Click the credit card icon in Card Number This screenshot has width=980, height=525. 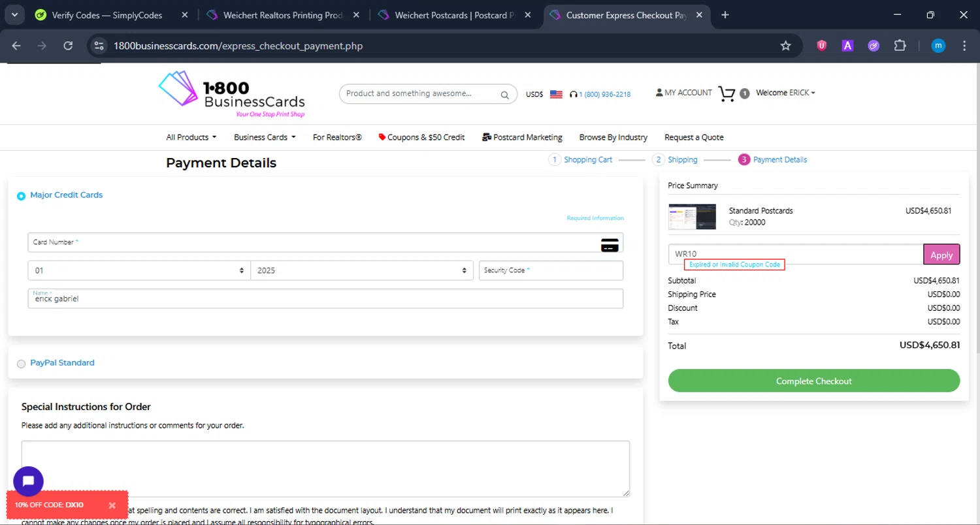point(610,245)
